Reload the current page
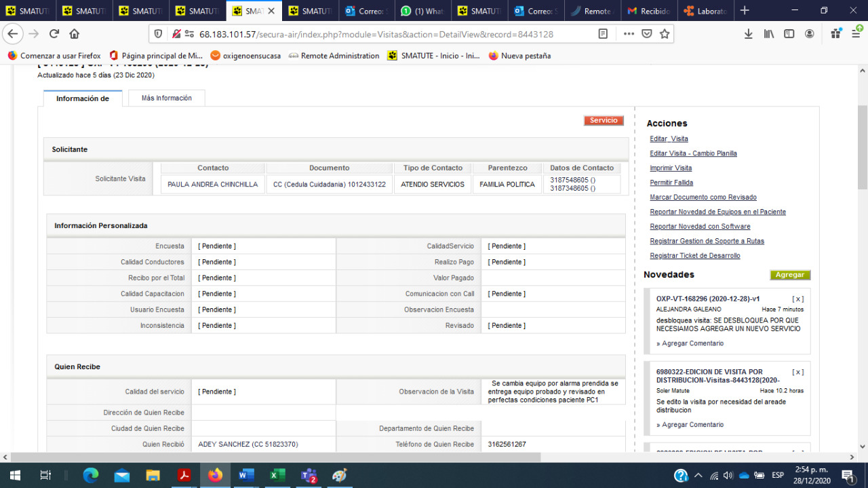The image size is (868, 488). 54,34
